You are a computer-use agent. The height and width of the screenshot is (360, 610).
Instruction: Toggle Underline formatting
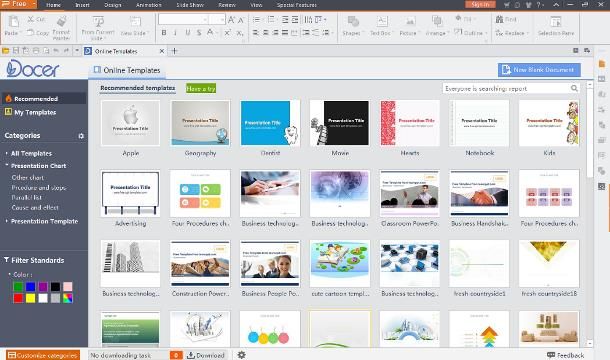tap(188, 33)
